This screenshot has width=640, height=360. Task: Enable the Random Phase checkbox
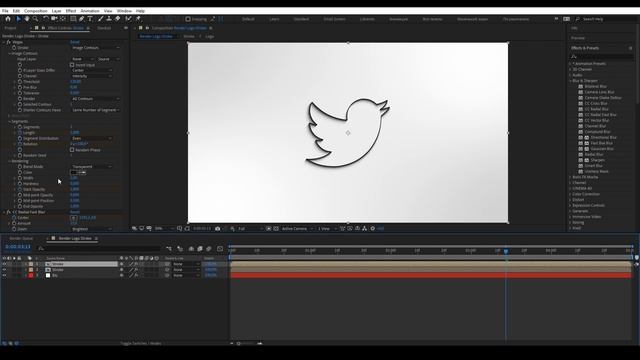[x=72, y=150]
